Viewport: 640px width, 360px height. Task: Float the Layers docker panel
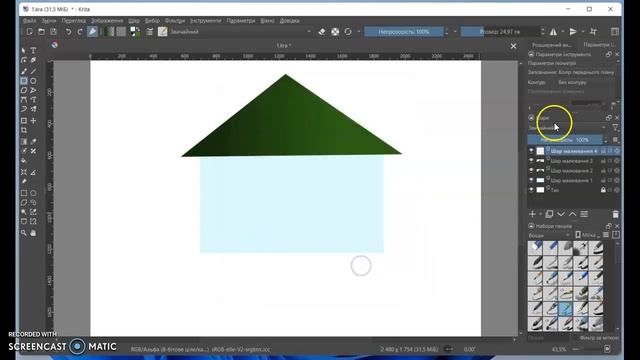coord(609,118)
